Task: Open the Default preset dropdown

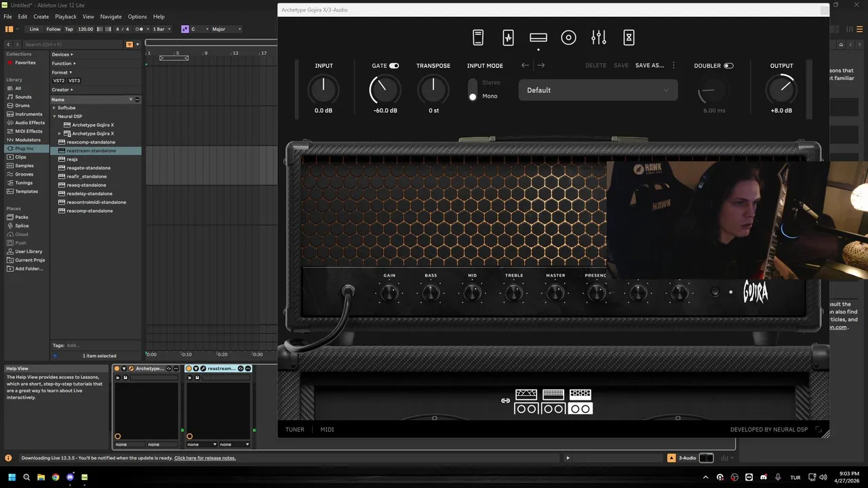Action: tap(598, 90)
